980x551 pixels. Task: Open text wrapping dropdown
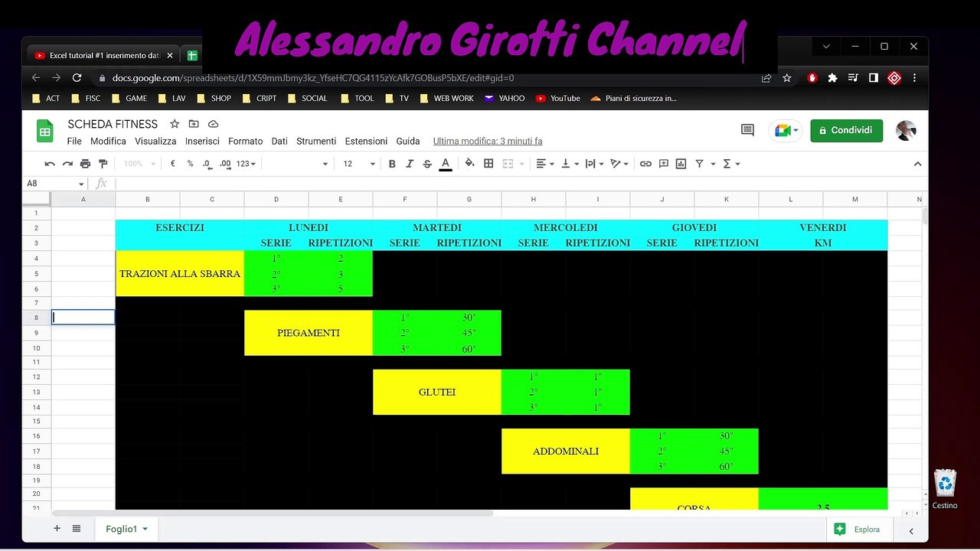594,164
